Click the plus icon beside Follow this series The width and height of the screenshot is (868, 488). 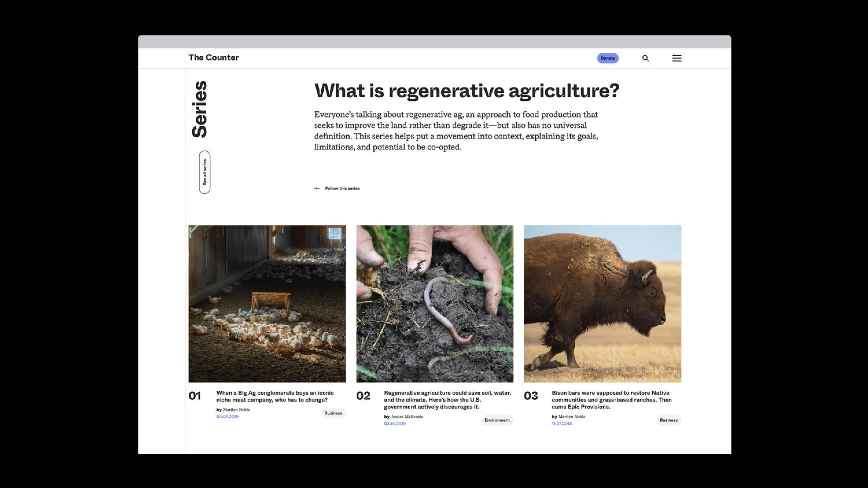tap(317, 189)
